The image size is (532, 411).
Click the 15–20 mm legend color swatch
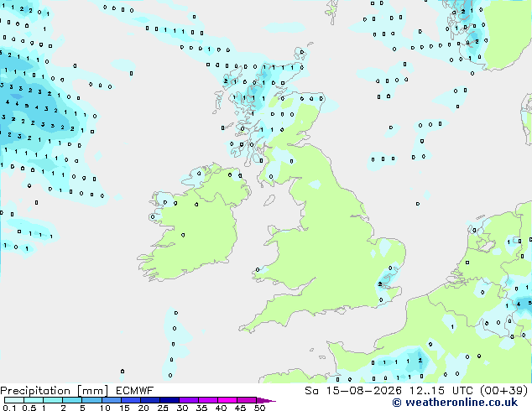pyautogui.click(x=130, y=400)
